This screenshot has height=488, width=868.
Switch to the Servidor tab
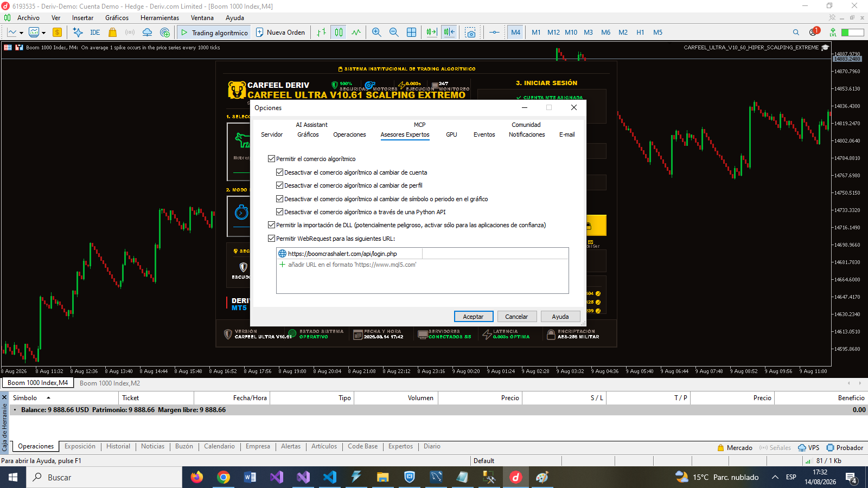272,134
